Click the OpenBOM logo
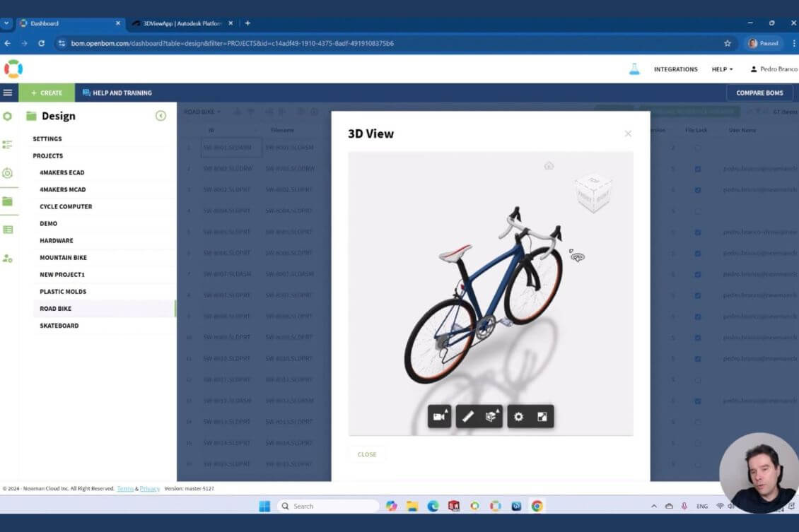The width and height of the screenshot is (799, 532). 13,69
